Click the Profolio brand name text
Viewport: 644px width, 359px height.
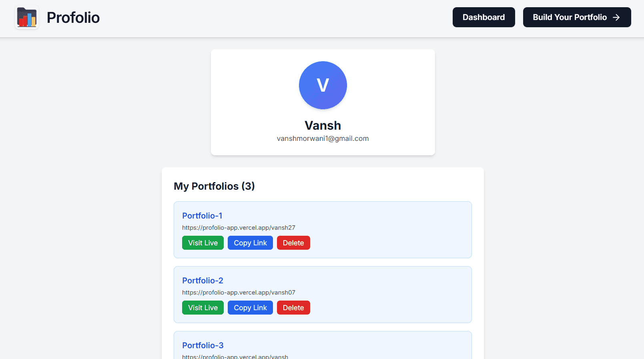point(73,18)
